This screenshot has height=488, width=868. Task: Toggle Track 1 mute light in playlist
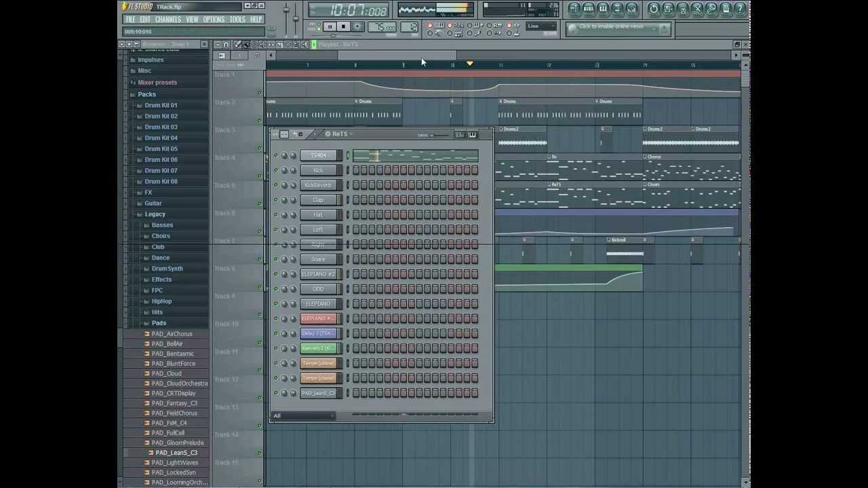click(259, 94)
